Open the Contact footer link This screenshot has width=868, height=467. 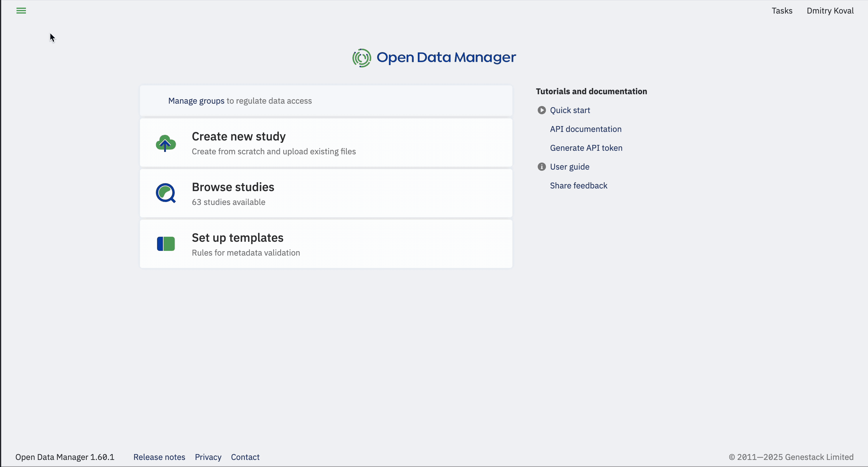(x=245, y=457)
